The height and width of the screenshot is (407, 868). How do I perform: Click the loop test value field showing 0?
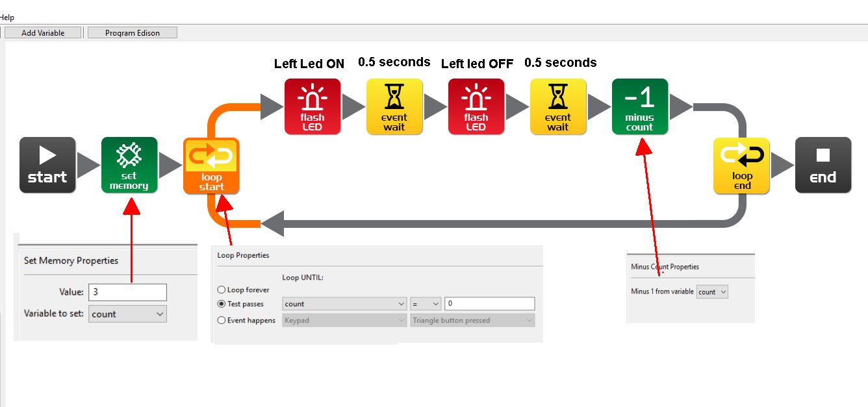[x=489, y=304]
